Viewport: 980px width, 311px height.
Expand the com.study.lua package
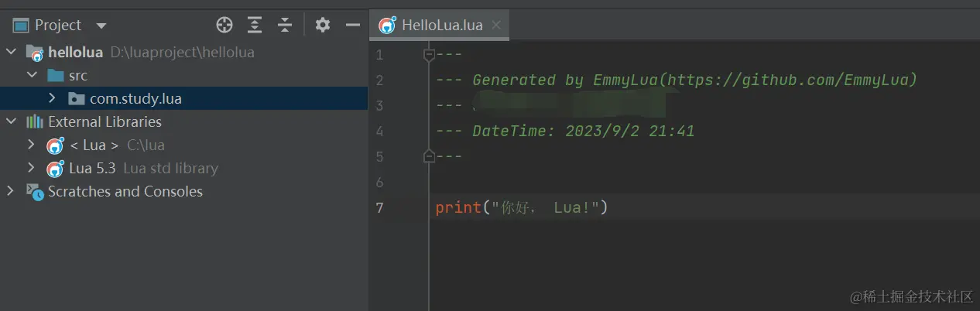coord(52,98)
